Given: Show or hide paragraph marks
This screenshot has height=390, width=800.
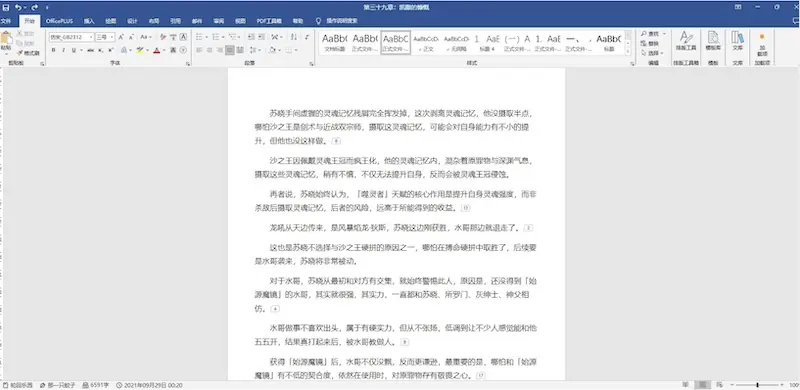Looking at the screenshot, I should [x=307, y=37].
